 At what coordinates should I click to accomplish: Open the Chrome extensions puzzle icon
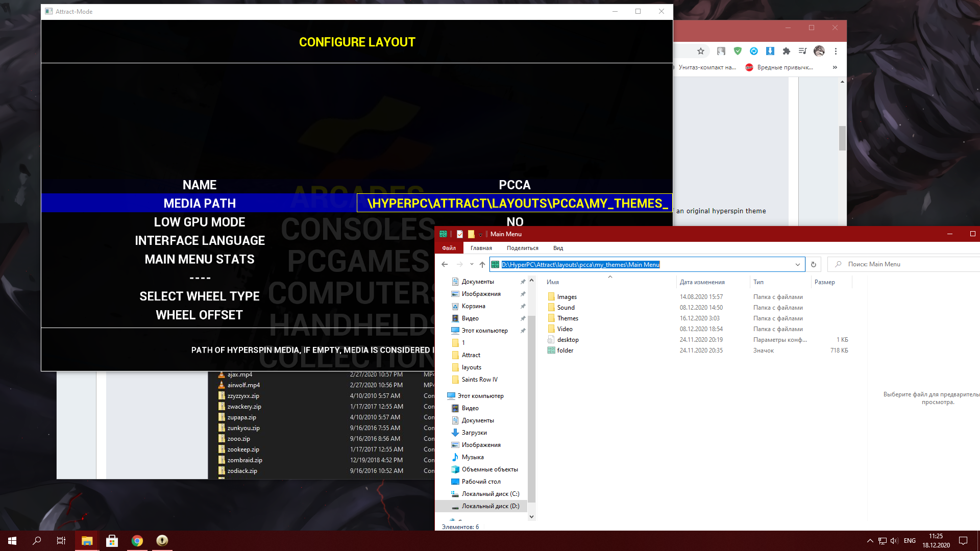pyautogui.click(x=787, y=51)
